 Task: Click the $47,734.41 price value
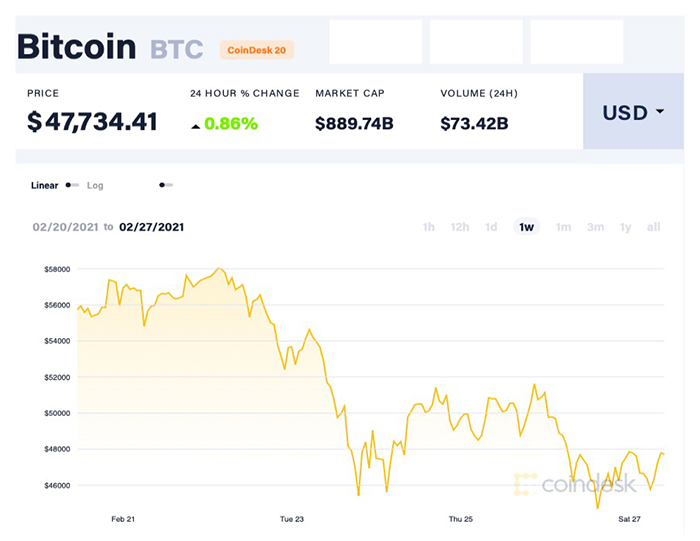coord(92,122)
